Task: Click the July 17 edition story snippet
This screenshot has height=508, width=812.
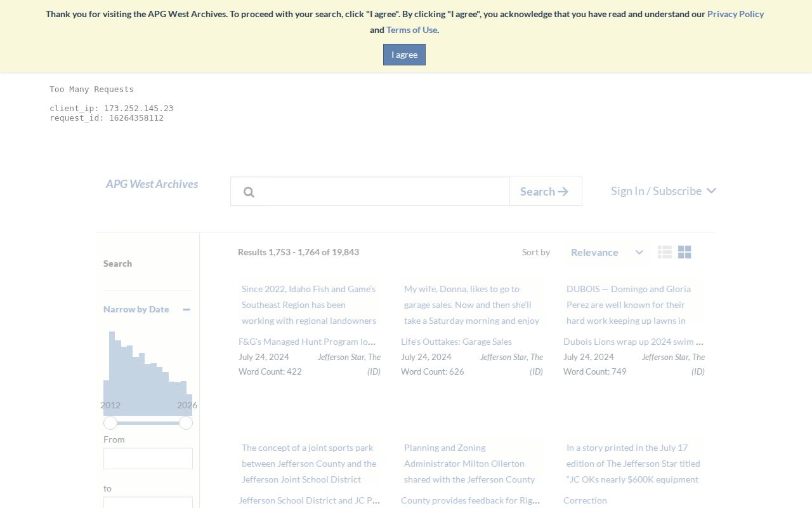Action: [x=634, y=464]
